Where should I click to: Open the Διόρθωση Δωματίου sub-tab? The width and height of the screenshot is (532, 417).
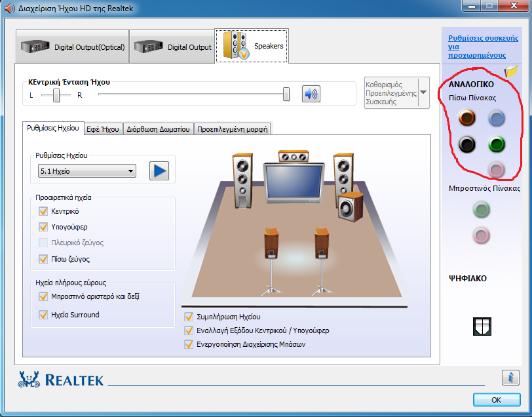point(158,129)
